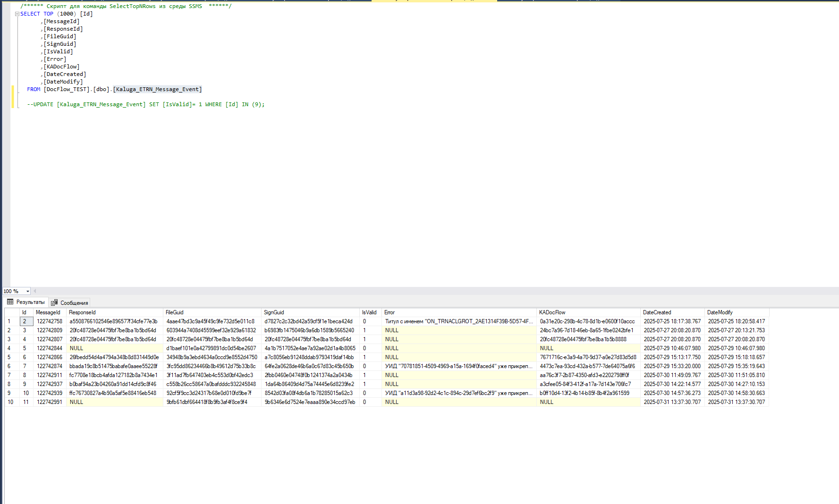Select row header number 6 in results grid
This screenshot has height=504, width=839.
(x=12, y=366)
